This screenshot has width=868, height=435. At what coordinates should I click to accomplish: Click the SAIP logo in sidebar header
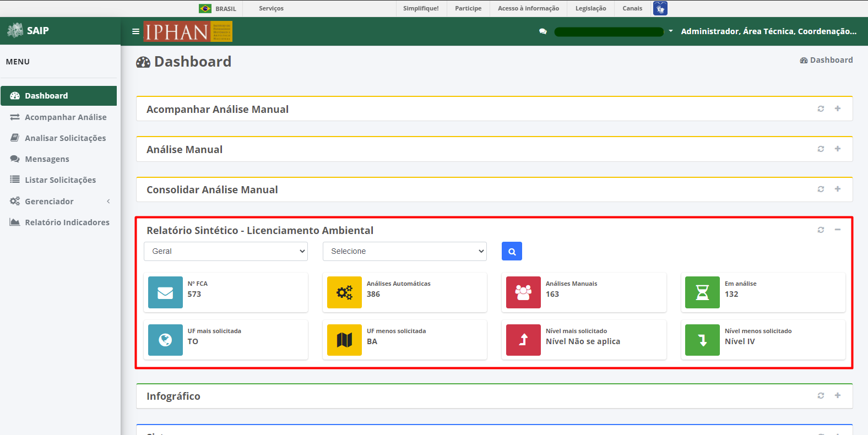pos(28,30)
